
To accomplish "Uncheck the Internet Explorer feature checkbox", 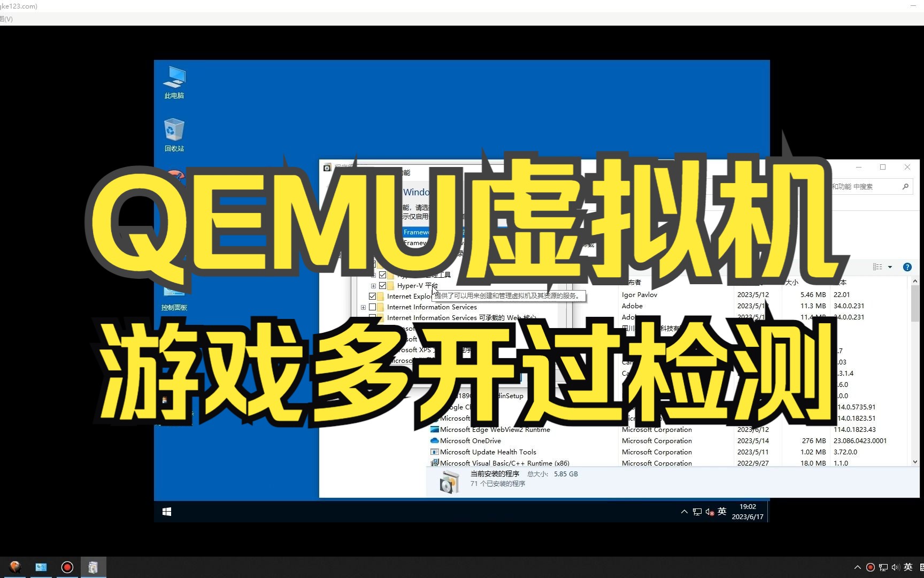I will pos(372,296).
